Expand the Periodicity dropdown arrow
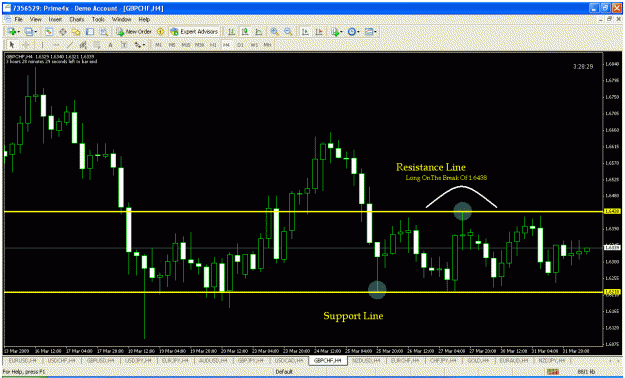This screenshot has width=625, height=378. click(x=358, y=32)
